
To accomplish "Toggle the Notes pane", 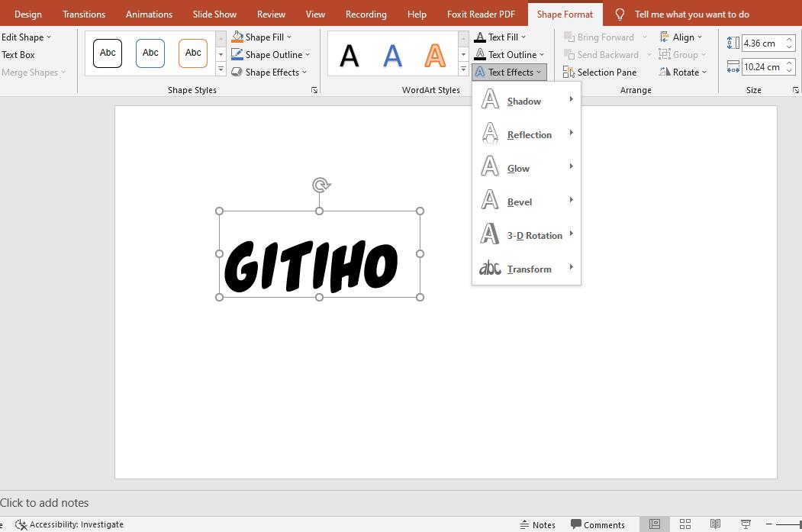I will (x=537, y=524).
